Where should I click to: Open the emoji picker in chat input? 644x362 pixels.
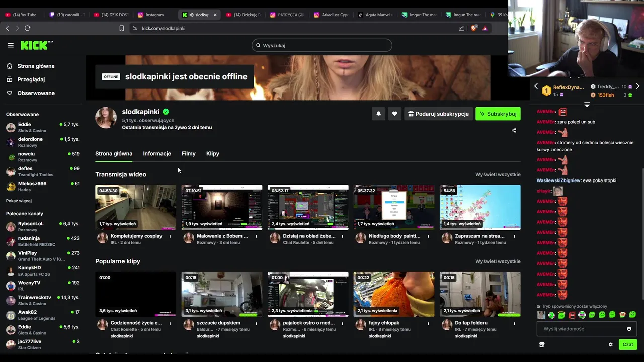[x=629, y=329]
